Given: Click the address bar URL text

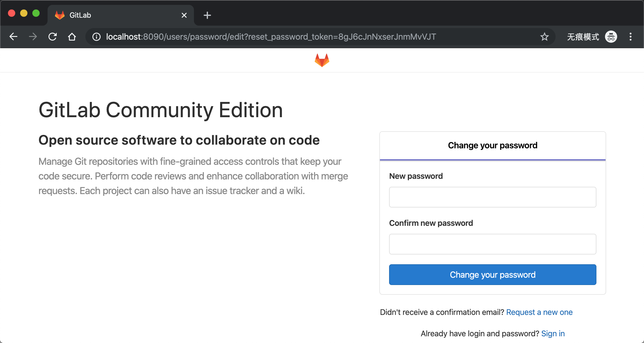Looking at the screenshot, I should tap(271, 37).
